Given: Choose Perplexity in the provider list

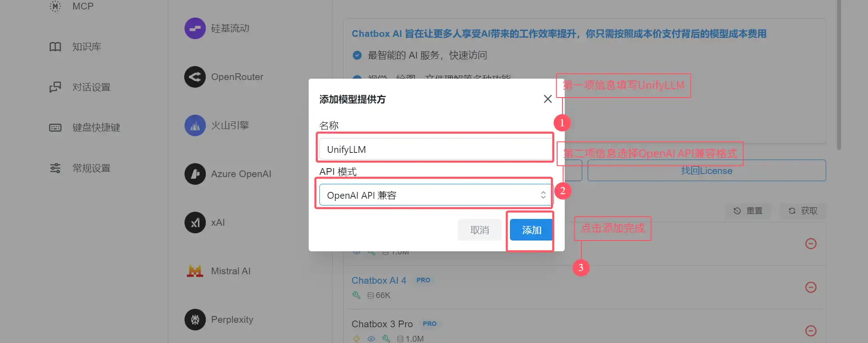Looking at the screenshot, I should [x=232, y=320].
